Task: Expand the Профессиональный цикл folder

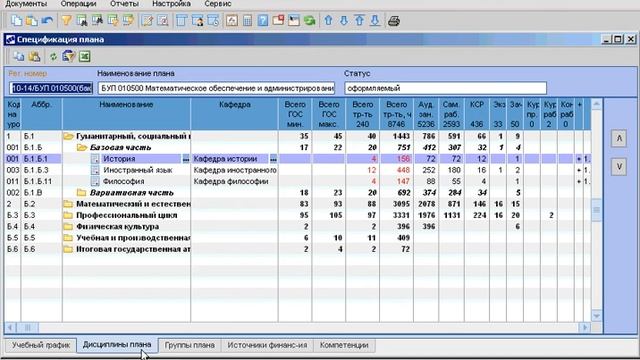Action: (x=68, y=215)
